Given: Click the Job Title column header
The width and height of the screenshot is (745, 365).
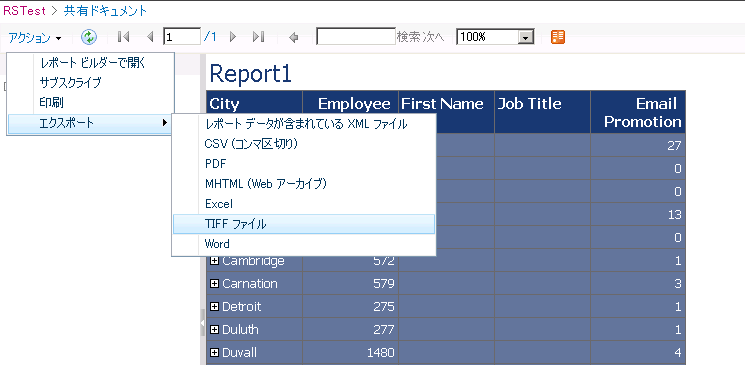Looking at the screenshot, I should click(x=542, y=112).
